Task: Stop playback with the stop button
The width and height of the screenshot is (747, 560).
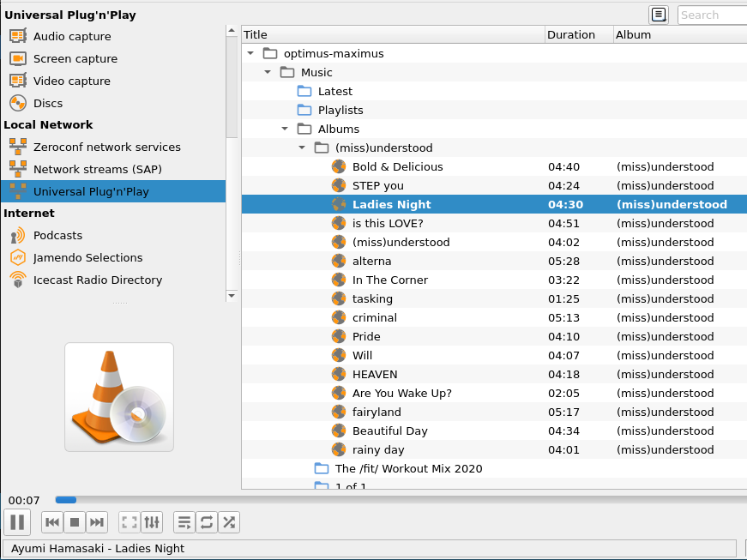Action: (75, 521)
